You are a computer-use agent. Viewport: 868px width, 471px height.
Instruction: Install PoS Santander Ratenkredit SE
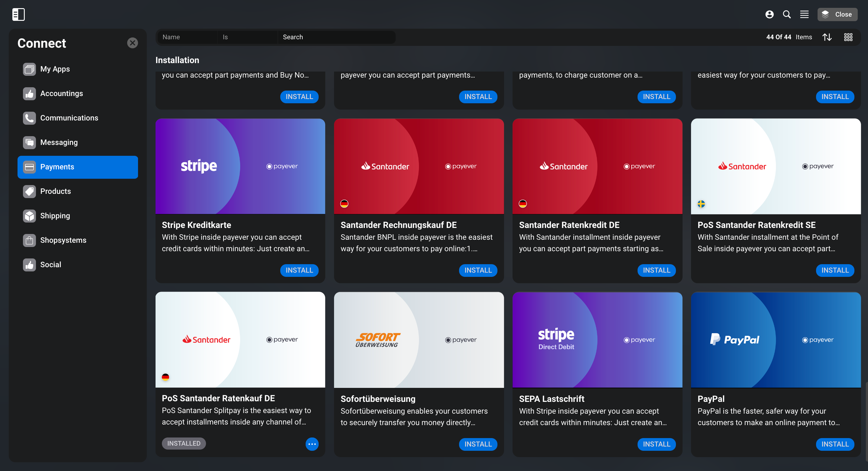(835, 271)
